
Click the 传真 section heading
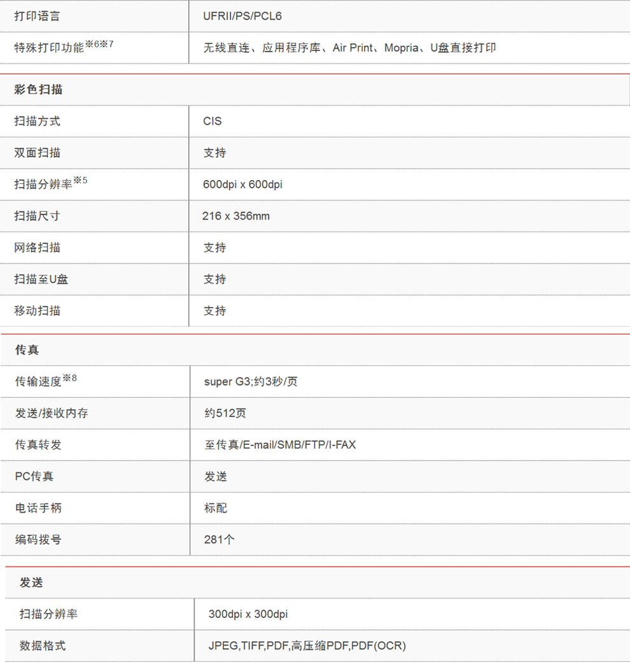click(27, 350)
